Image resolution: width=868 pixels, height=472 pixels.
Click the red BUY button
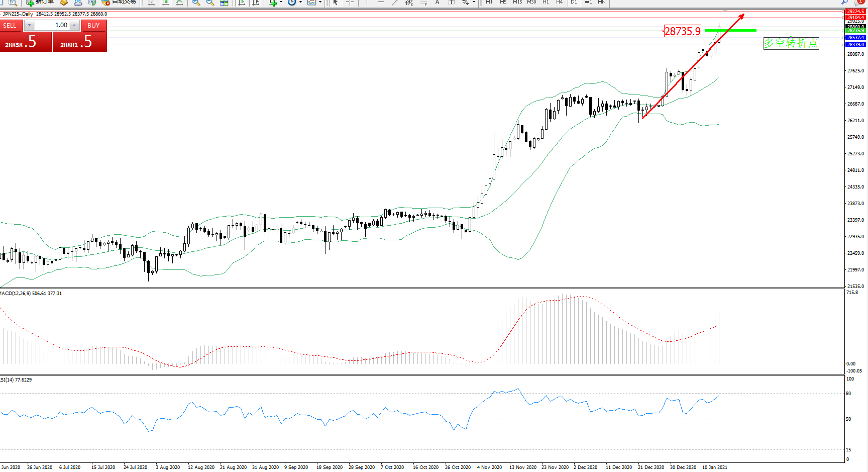point(80,42)
